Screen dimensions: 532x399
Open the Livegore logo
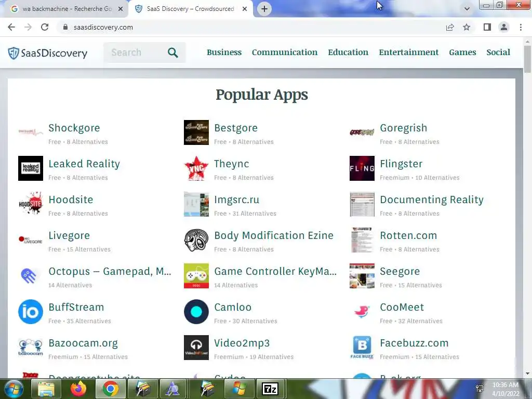point(31,240)
